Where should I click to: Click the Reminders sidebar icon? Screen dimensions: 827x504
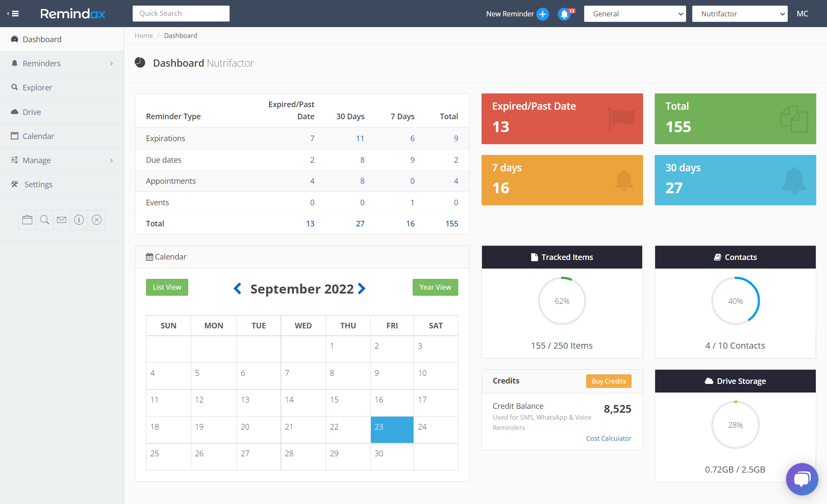(14, 63)
